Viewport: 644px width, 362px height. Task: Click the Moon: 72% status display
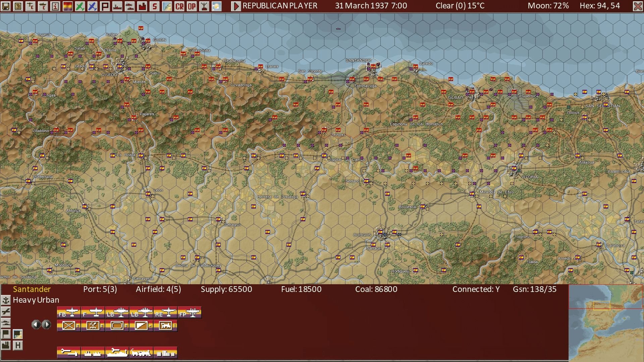[547, 6]
